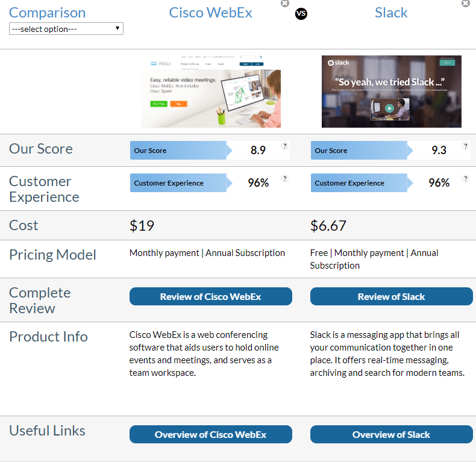This screenshot has width=476, height=462.
Task: Open the Cisco WebEx website screenshot thumbnail
Action: click(x=211, y=92)
